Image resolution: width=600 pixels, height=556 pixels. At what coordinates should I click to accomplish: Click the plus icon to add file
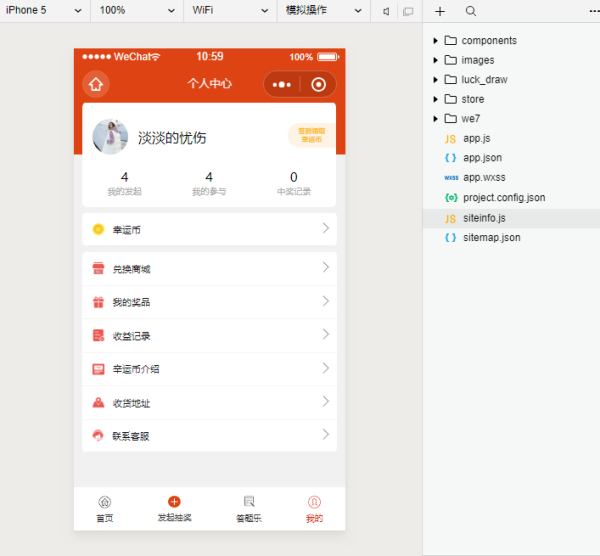tap(440, 11)
